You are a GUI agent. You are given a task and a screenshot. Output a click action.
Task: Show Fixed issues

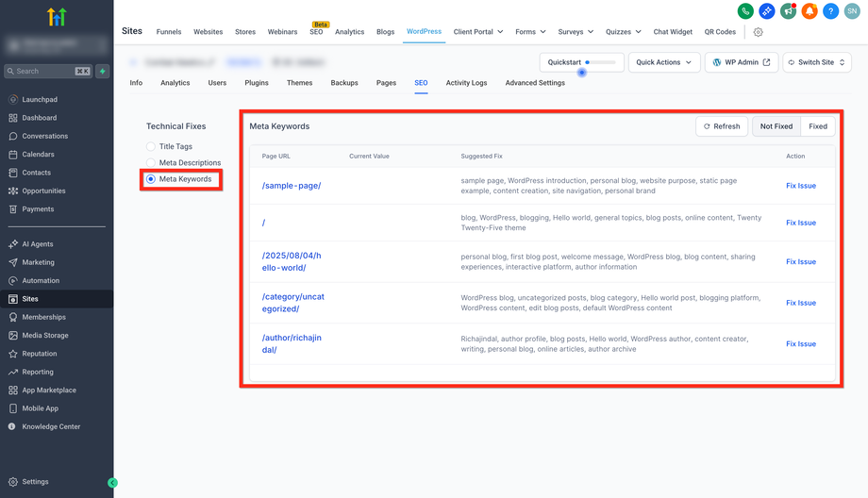point(818,126)
